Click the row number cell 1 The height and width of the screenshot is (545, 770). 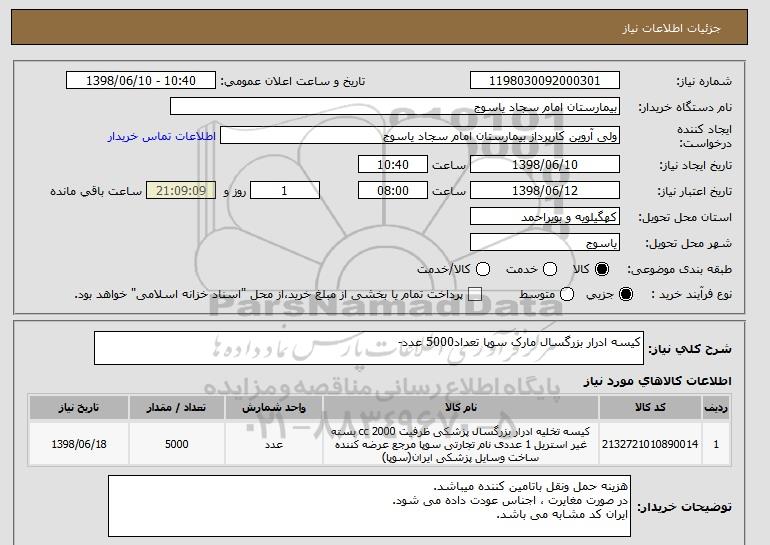[x=716, y=444]
